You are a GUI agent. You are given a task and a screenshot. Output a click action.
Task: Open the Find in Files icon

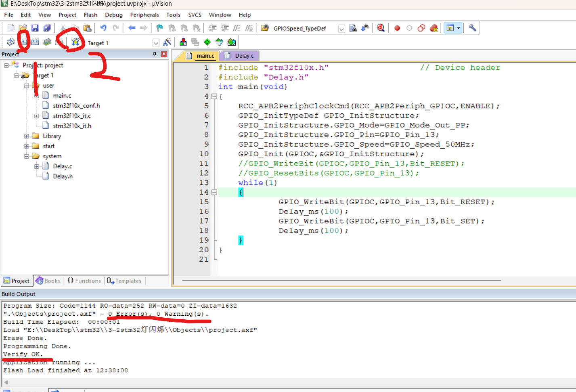tap(265, 28)
